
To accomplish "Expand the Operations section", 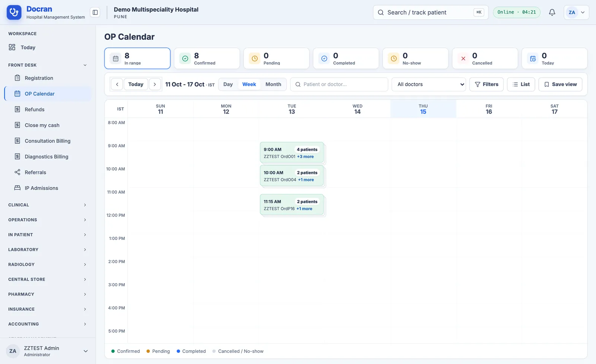I will tap(47, 220).
